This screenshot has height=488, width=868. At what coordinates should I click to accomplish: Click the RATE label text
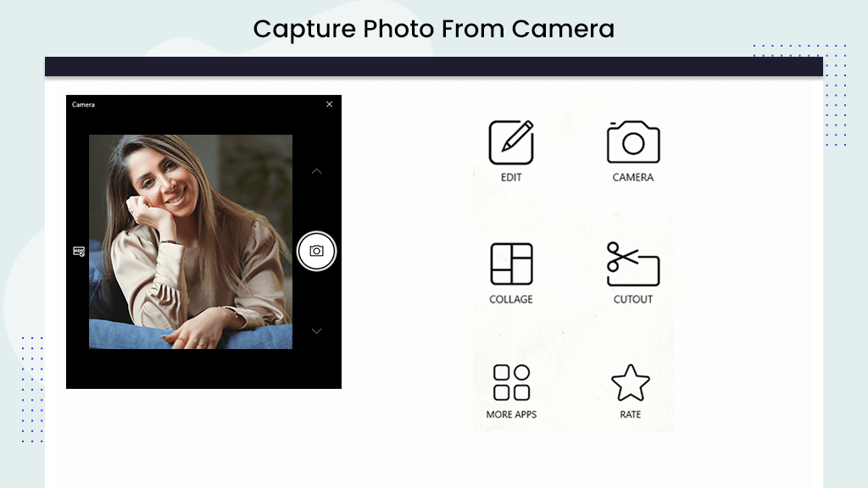(631, 414)
